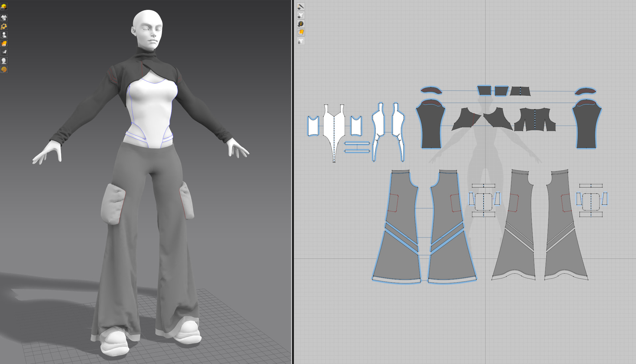This screenshot has width=636, height=364.
Task: Open the orange garment fabric render style dropdown
Action: (x=4, y=44)
